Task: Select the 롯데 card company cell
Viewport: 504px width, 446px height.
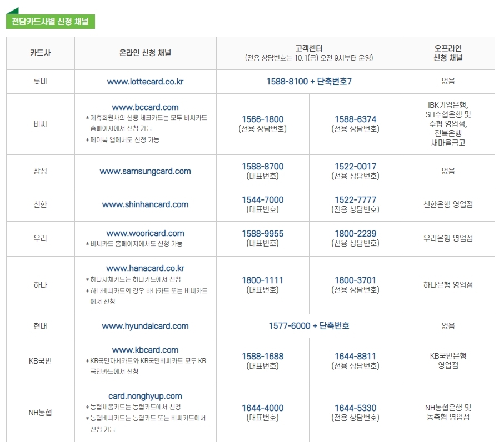Action: 41,81
